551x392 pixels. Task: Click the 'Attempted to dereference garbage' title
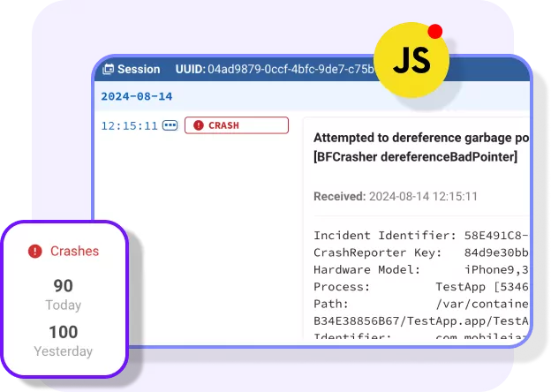(x=421, y=138)
